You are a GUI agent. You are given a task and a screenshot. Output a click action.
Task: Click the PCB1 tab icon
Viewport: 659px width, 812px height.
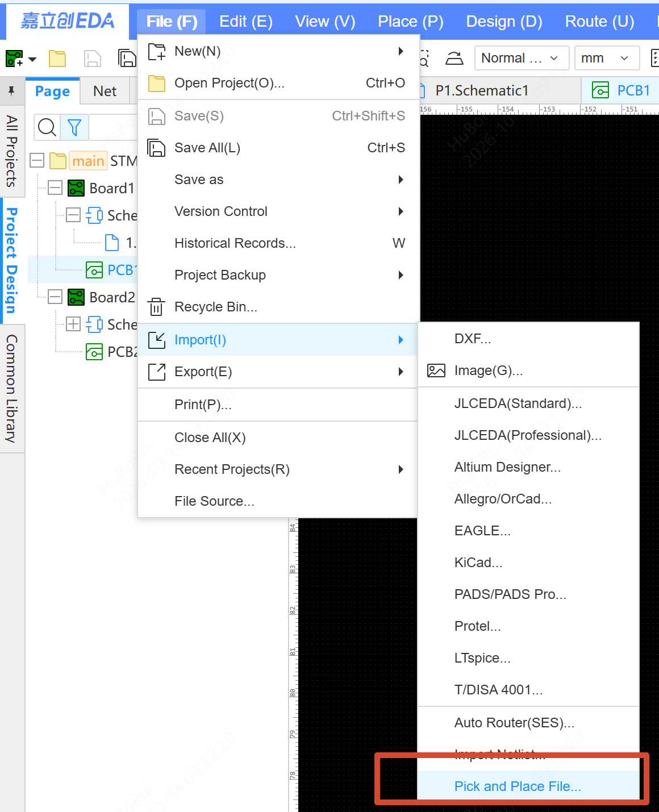point(600,90)
